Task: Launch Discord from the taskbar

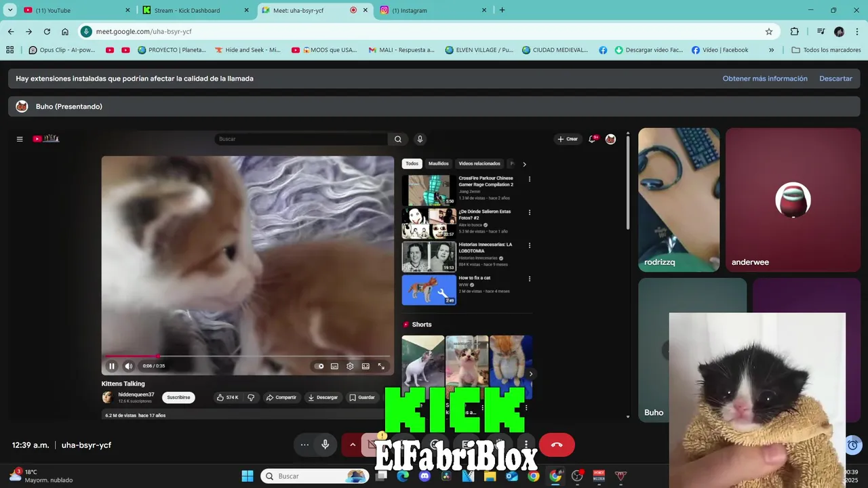Action: click(425, 476)
